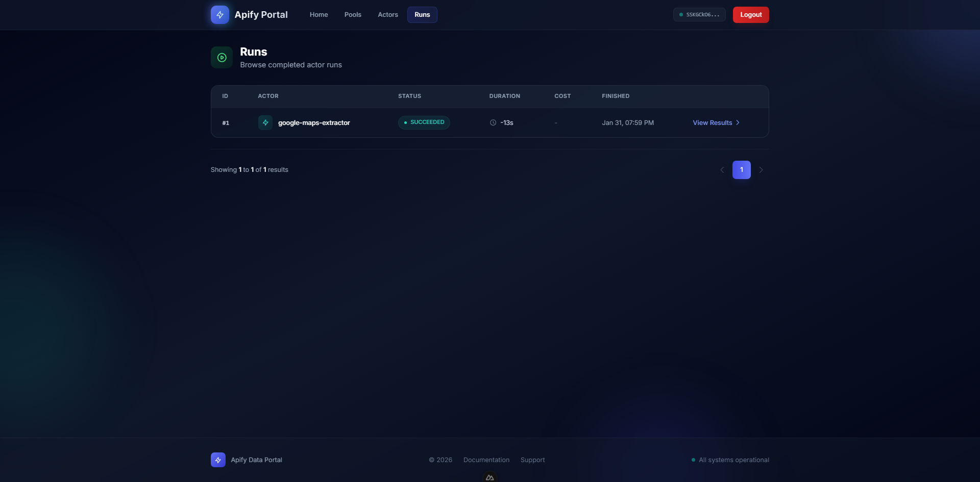This screenshot has width=980, height=482.
Task: Click the green dot in user badge
Action: (x=681, y=15)
